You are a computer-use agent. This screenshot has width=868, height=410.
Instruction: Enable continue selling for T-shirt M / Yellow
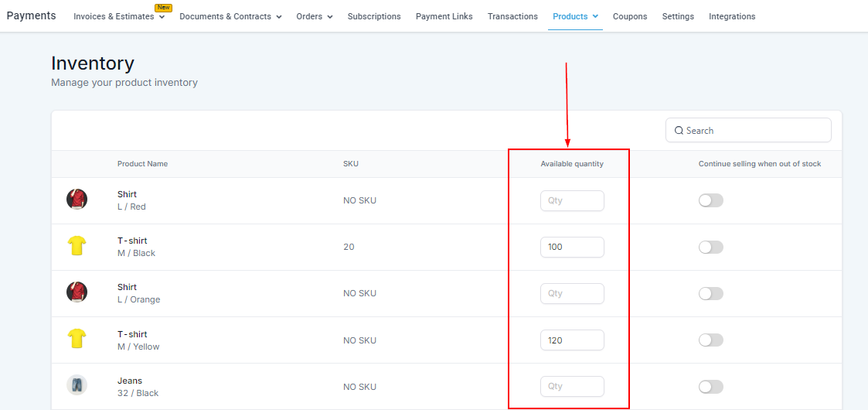pyautogui.click(x=711, y=340)
